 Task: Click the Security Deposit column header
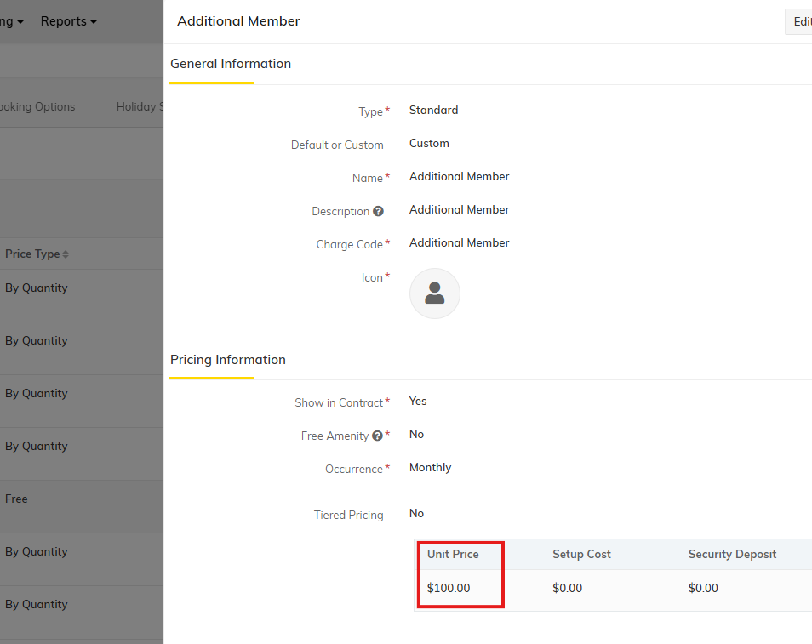[732, 554]
